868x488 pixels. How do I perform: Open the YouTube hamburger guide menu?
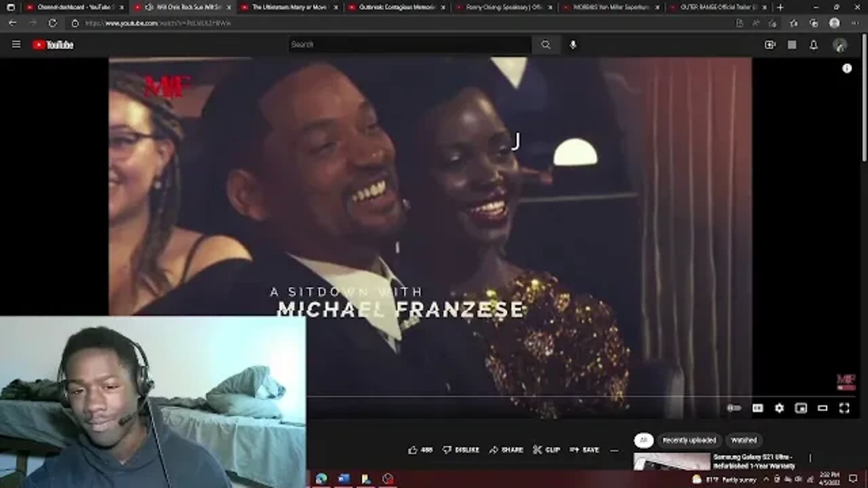[16, 45]
